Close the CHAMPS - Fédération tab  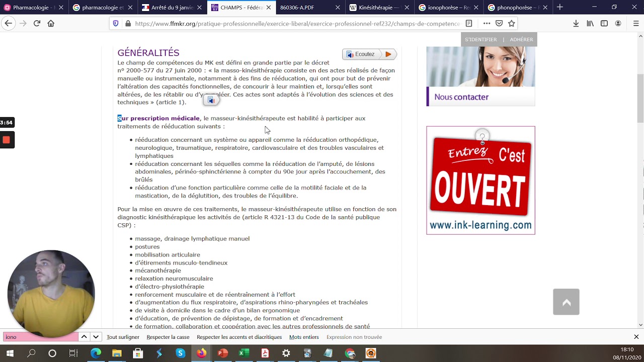(x=269, y=8)
